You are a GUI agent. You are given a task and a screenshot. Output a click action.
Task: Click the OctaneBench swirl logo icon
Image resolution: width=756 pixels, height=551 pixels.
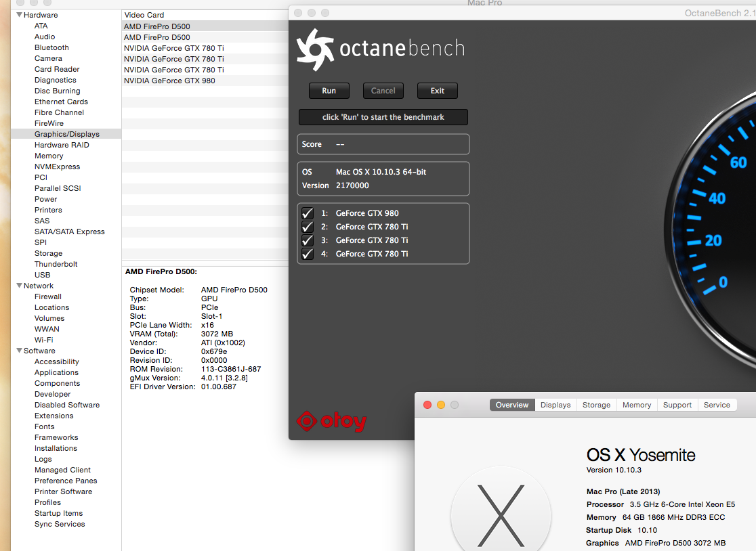point(315,49)
